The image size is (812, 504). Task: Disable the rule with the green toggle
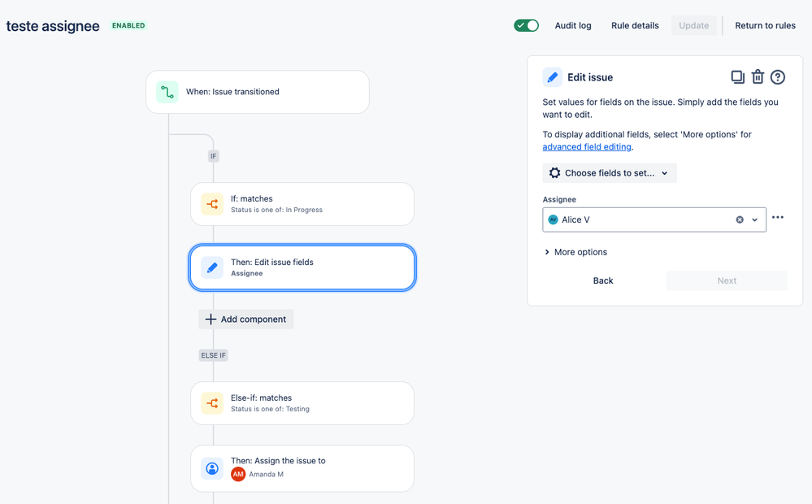tap(526, 25)
